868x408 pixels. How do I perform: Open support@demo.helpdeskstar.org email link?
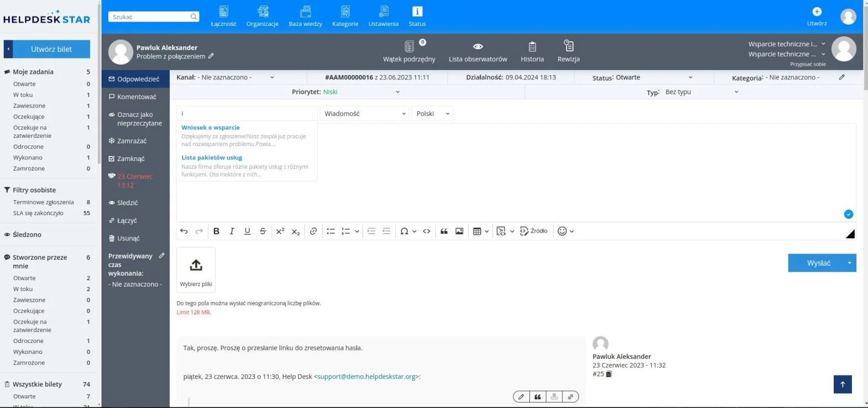(x=367, y=377)
